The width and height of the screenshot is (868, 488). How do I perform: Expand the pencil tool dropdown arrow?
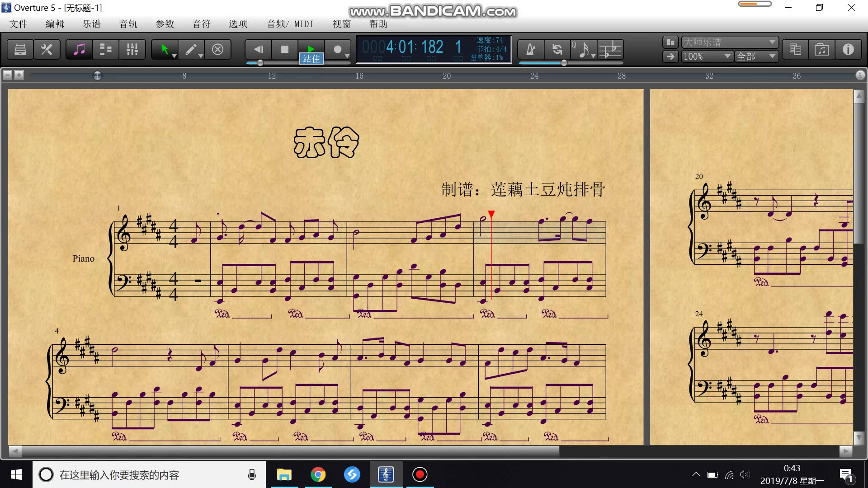pos(201,56)
